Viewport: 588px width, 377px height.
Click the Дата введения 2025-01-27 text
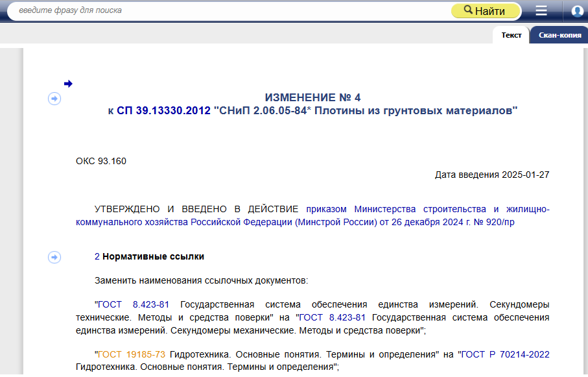click(492, 175)
